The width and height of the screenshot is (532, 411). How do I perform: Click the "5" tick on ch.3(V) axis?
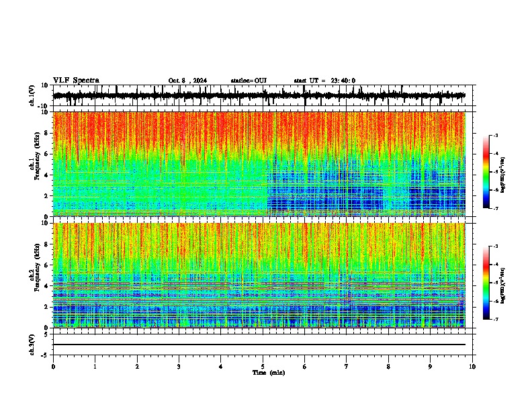click(46, 334)
